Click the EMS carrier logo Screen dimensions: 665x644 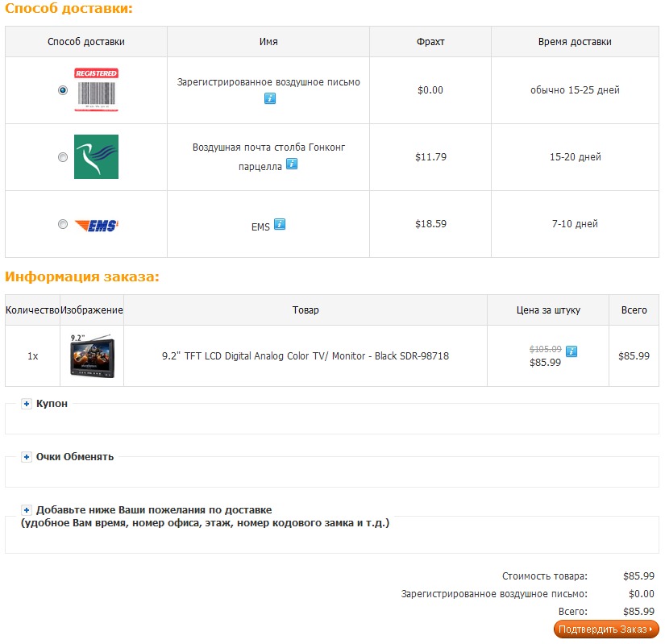click(97, 225)
